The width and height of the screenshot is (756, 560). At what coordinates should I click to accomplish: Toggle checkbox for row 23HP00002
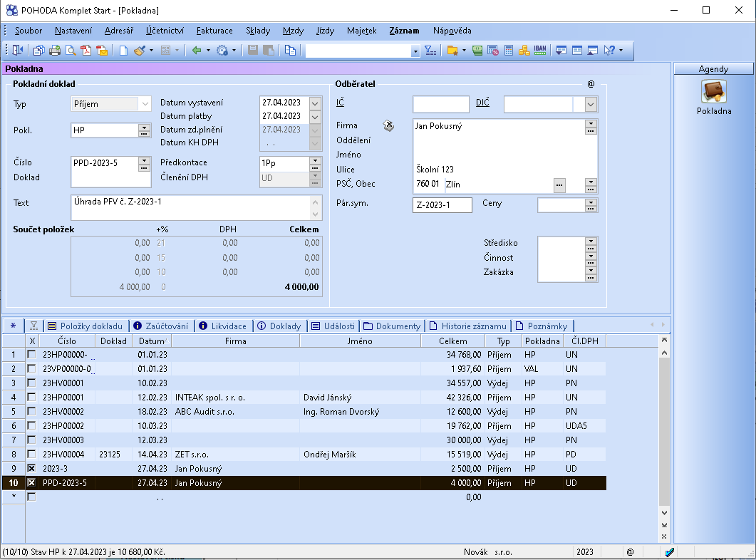32,425
